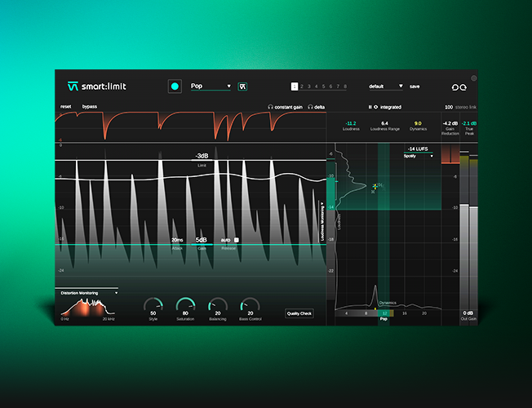This screenshot has height=408, width=532.
Task: Toggle delta listening
Action: tap(317, 107)
